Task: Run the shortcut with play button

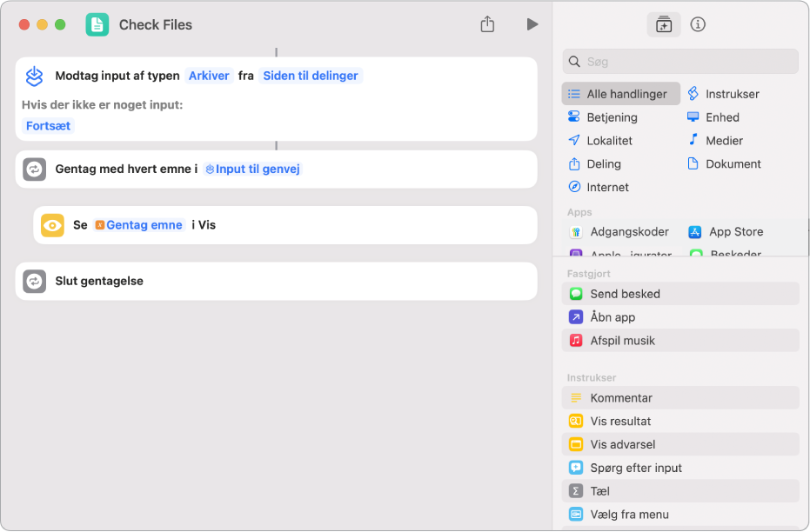Action: tap(532, 24)
